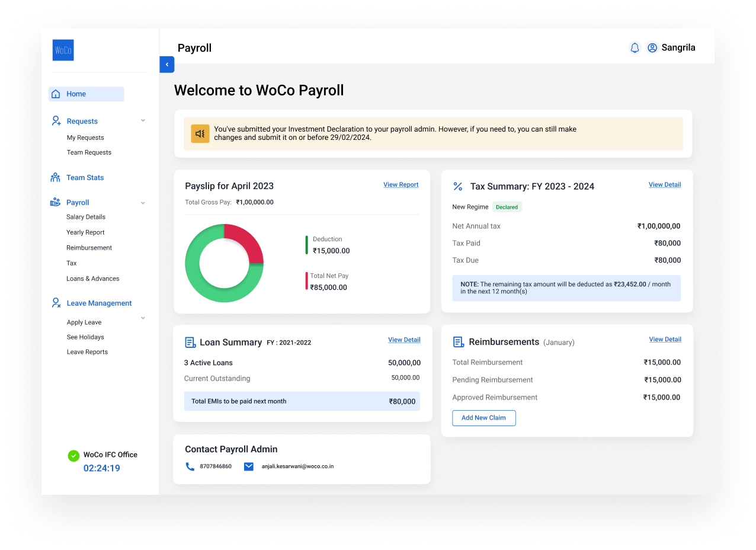Collapse the sidebar using the left chevron
The height and width of the screenshot is (550, 756).
pos(166,65)
